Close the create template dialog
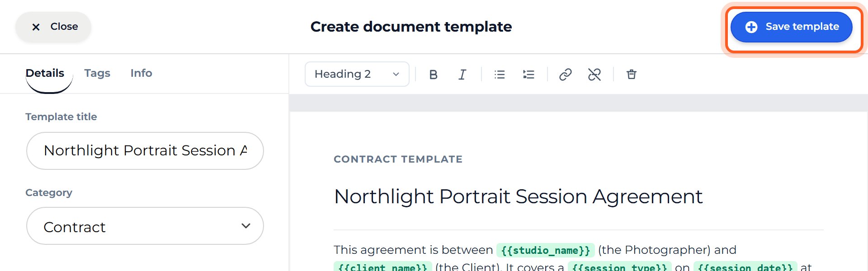Viewport: 868px width, 271px height. pyautogui.click(x=54, y=27)
